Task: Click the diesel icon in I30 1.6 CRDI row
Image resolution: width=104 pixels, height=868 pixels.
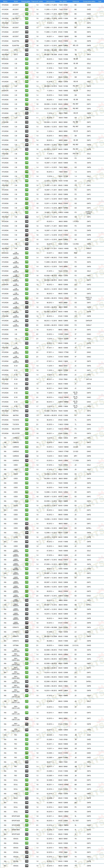Action: 27,244
